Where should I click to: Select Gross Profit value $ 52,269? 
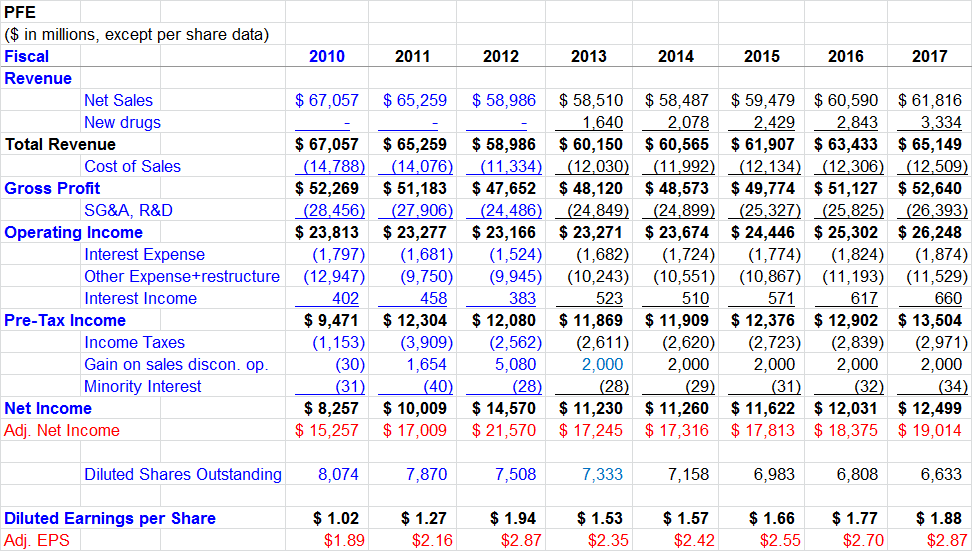327,188
